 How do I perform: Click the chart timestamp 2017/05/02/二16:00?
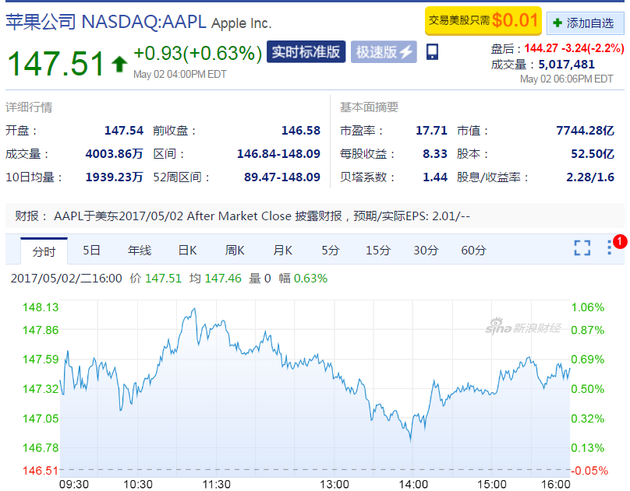pos(66,278)
